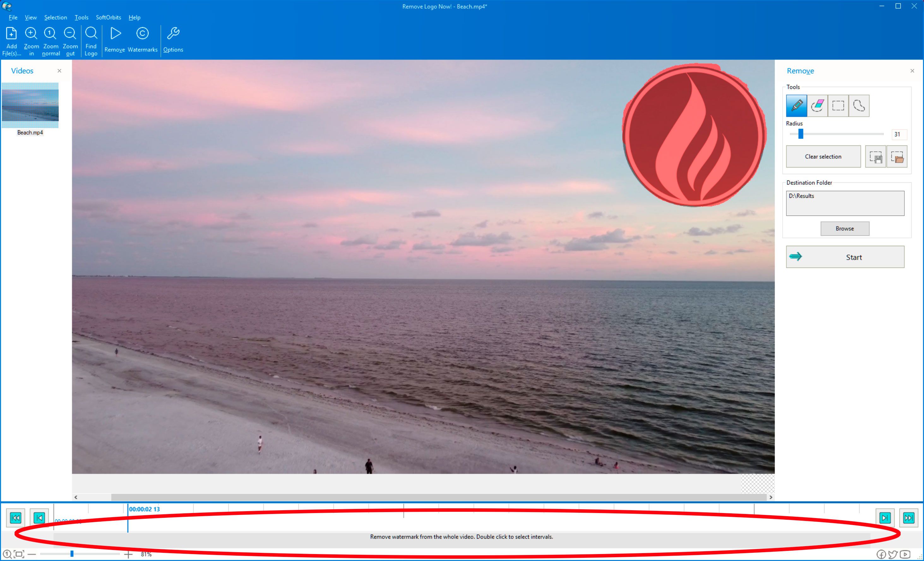Select the Rectangle selection tool
Image resolution: width=924 pixels, height=561 pixels.
(838, 106)
